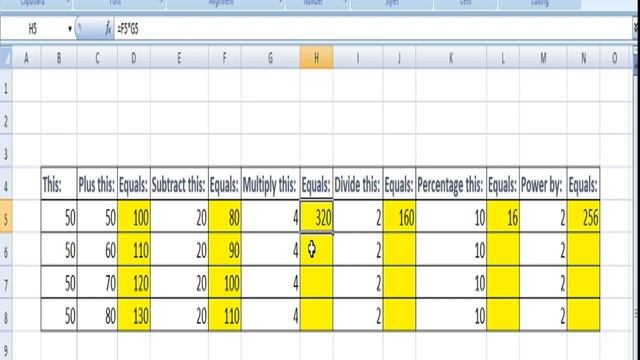This screenshot has height=360, width=640.
Task: Click the 'Equals:' header in column H
Action: coord(316,183)
